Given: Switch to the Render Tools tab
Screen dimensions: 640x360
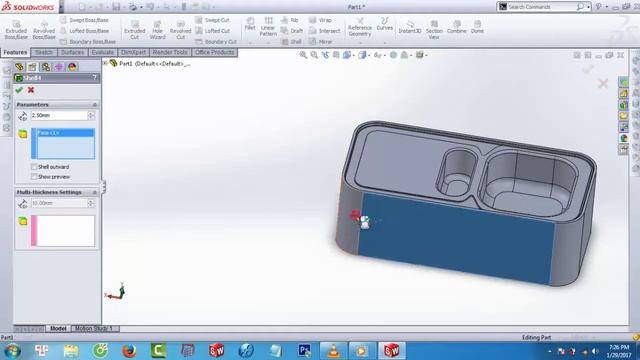Looking at the screenshot, I should (170, 52).
